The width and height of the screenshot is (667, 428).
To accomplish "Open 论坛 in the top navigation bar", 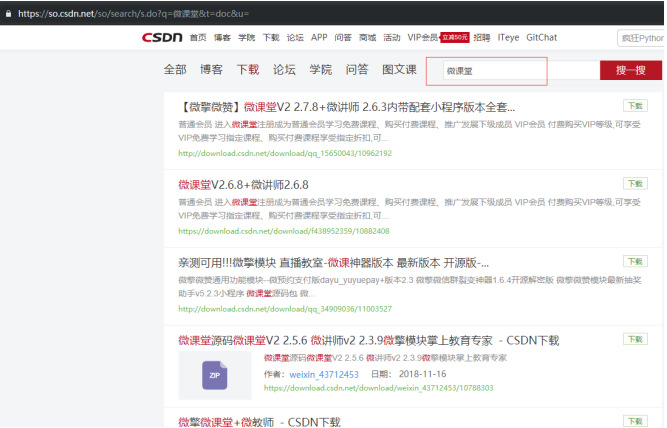I will [x=295, y=37].
